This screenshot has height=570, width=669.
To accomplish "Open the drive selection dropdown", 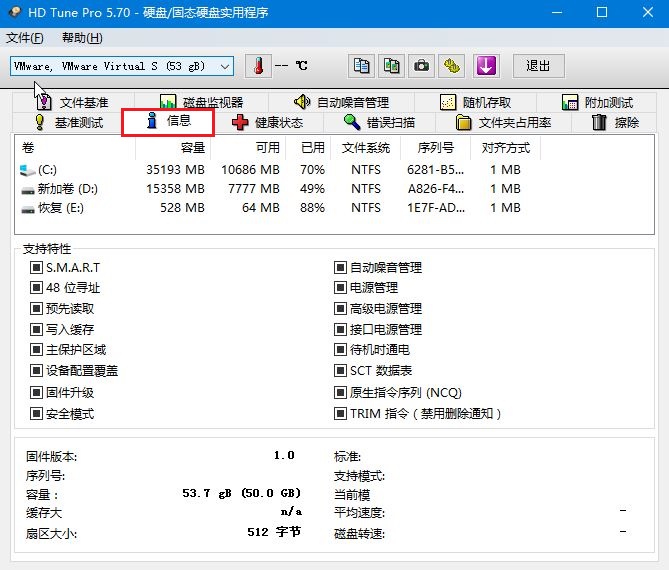I will pos(122,66).
